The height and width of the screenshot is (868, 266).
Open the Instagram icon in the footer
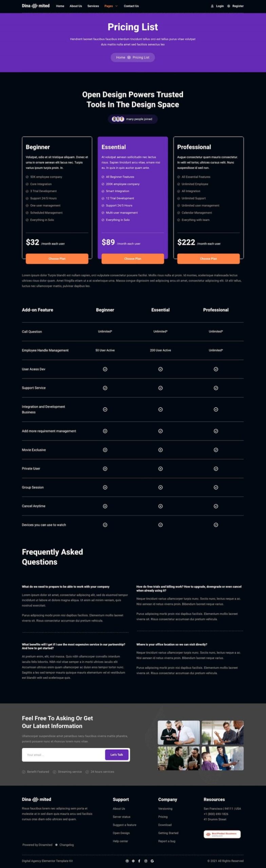[x=146, y=861]
